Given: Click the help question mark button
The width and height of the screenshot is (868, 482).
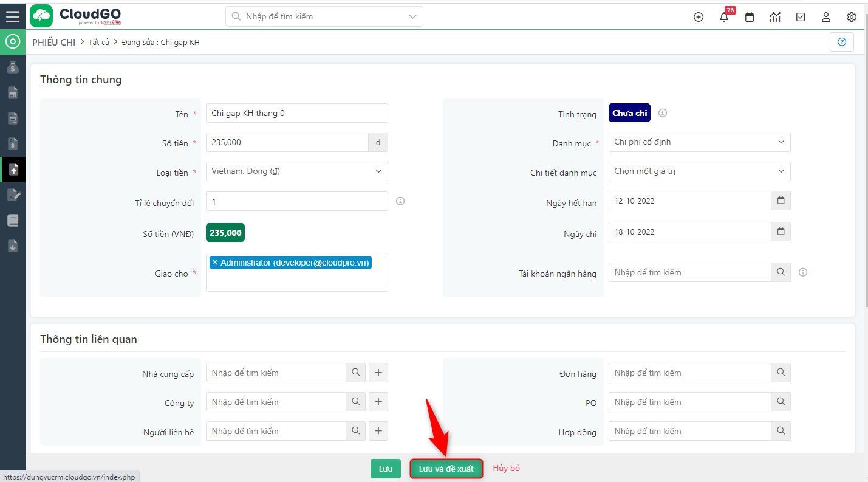Looking at the screenshot, I should coord(841,41).
